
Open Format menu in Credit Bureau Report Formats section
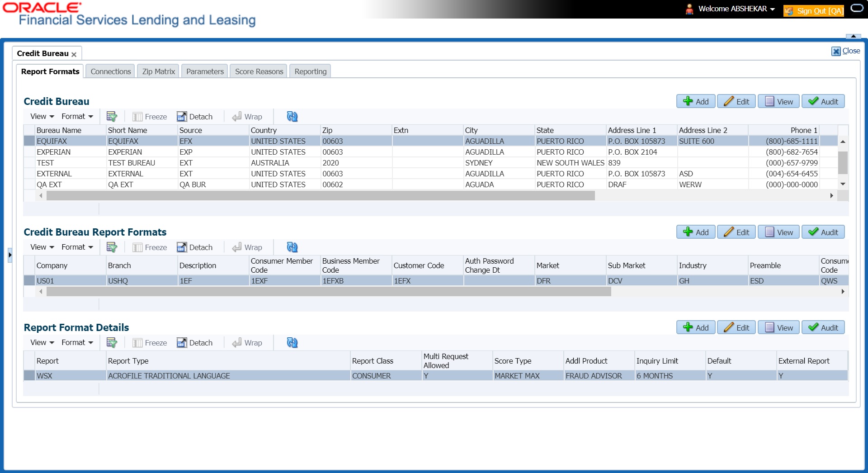[77, 247]
